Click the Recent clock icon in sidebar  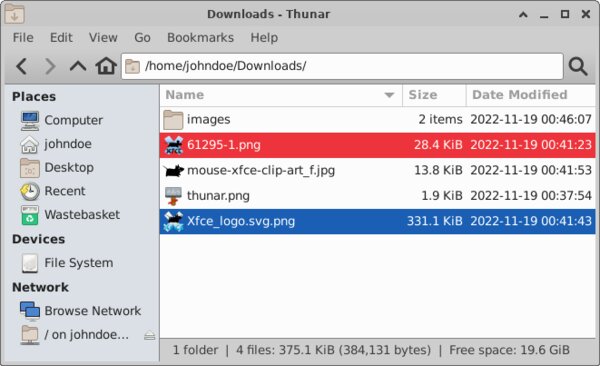coord(29,191)
